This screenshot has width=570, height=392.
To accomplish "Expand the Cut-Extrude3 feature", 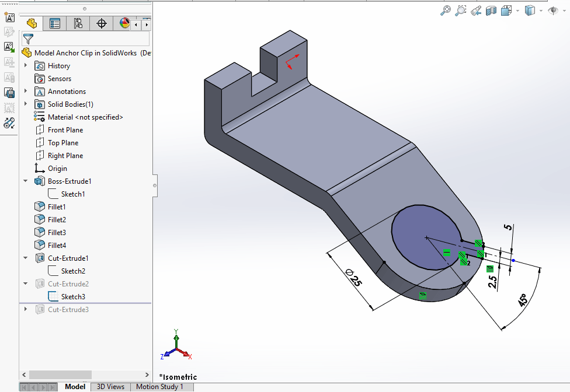I will point(25,309).
